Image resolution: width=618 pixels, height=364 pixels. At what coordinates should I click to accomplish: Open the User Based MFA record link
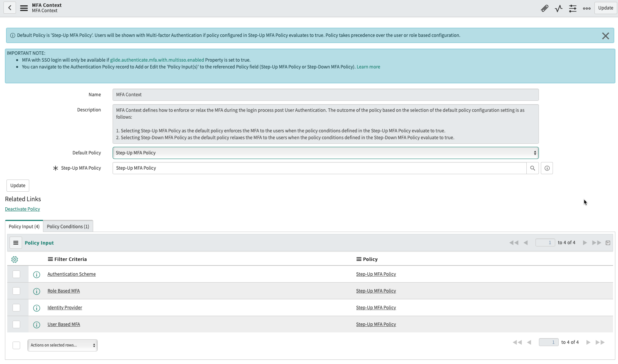(x=64, y=324)
